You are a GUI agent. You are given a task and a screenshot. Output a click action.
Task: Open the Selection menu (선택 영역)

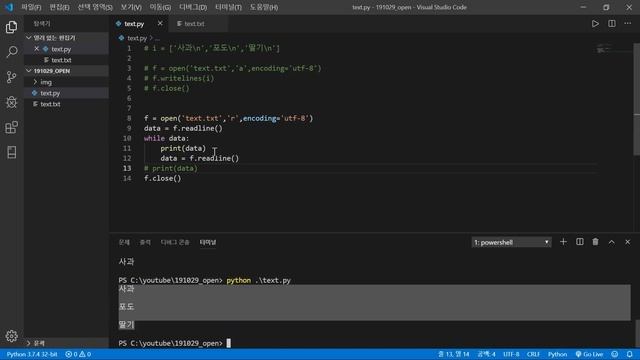click(x=95, y=7)
